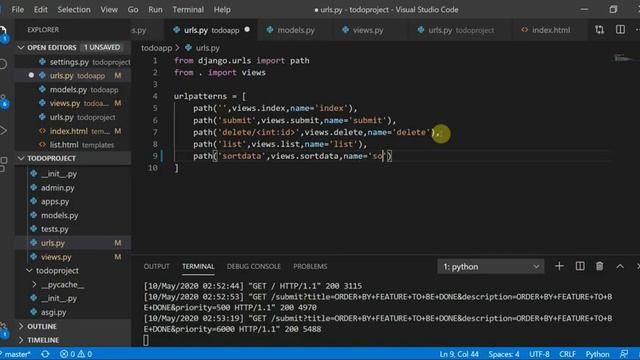Split the terminal panel
The width and height of the screenshot is (640, 360).
point(580,266)
